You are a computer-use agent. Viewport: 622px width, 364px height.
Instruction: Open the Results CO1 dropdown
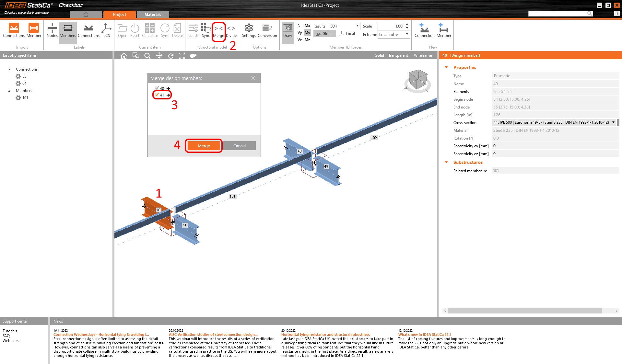click(x=344, y=26)
